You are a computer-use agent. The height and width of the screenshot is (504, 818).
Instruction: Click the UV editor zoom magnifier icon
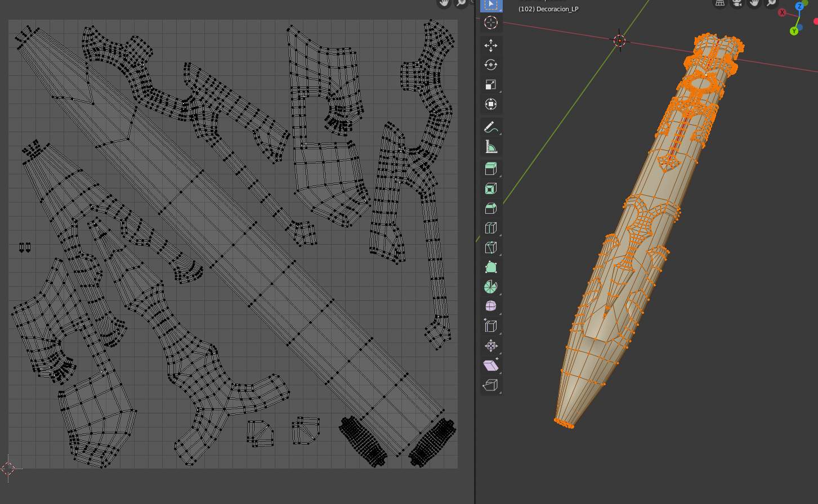(461, 2)
